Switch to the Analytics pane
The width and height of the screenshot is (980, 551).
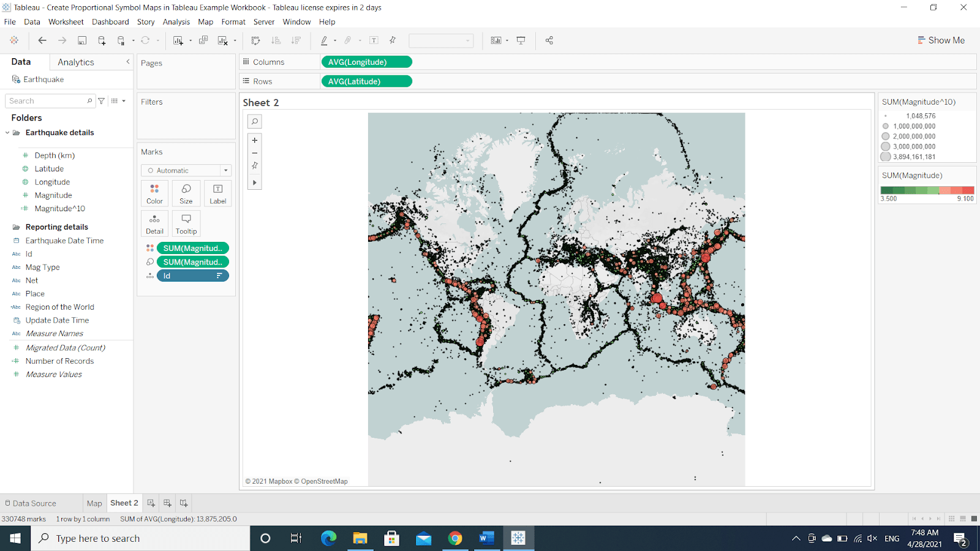pyautogui.click(x=75, y=61)
